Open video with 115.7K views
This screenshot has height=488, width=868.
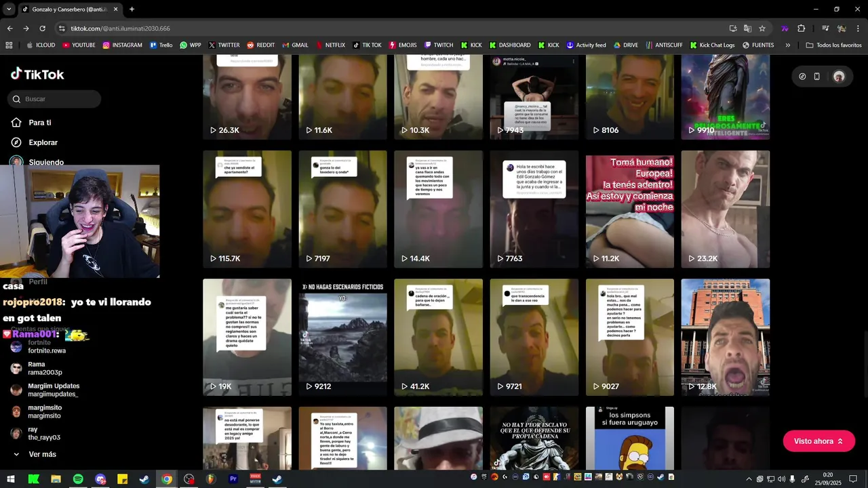pos(247,209)
